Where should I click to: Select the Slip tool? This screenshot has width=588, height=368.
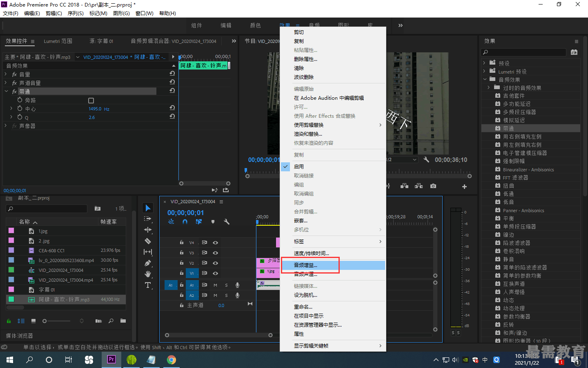[148, 252]
